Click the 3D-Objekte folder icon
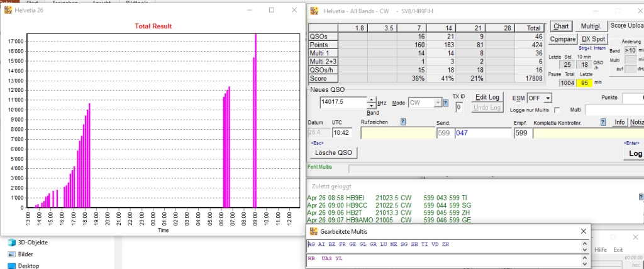This screenshot has height=269, width=644. point(11,243)
